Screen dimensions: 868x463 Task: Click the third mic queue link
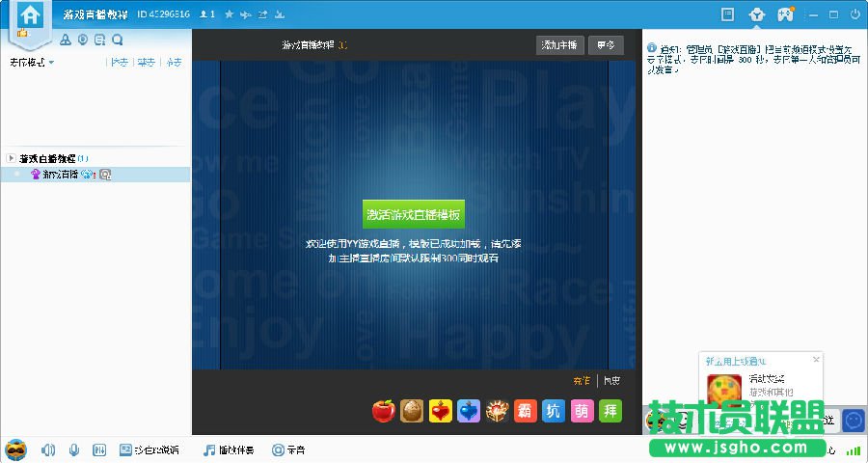[174, 62]
